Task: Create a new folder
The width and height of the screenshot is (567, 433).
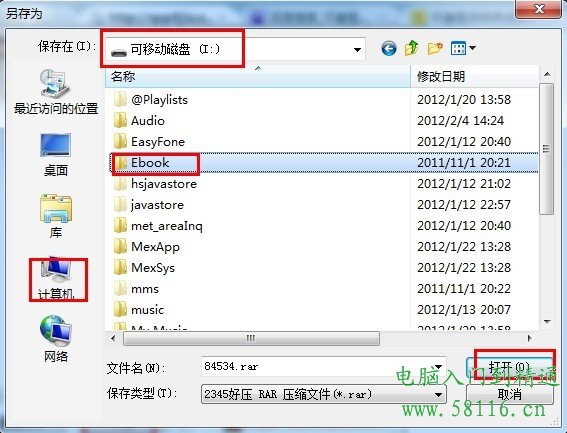Action: point(435,48)
